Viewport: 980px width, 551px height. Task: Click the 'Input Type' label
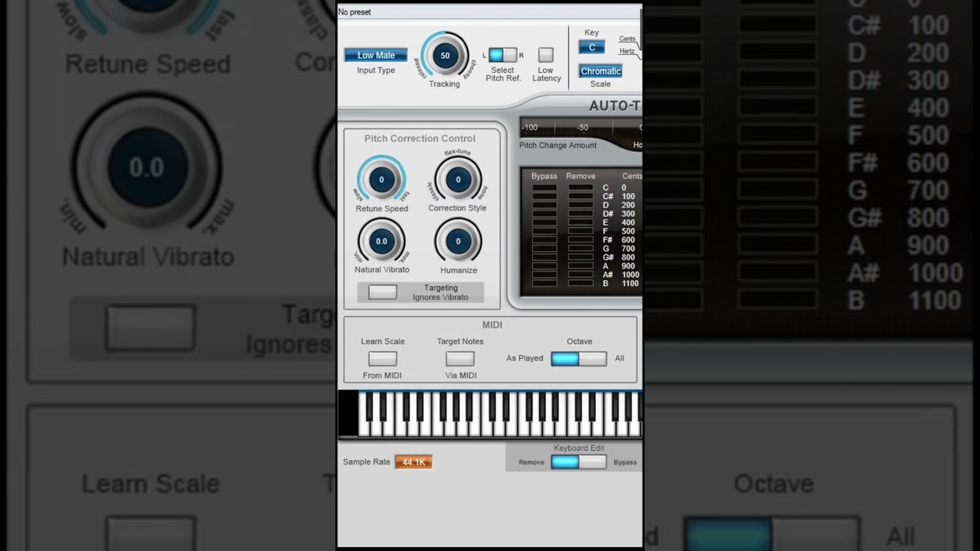point(376,70)
